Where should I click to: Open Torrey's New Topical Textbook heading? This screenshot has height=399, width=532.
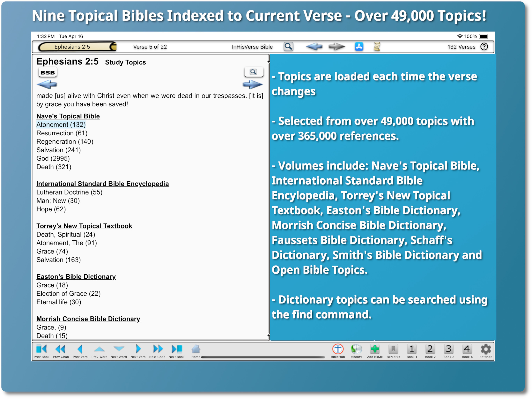84,226
